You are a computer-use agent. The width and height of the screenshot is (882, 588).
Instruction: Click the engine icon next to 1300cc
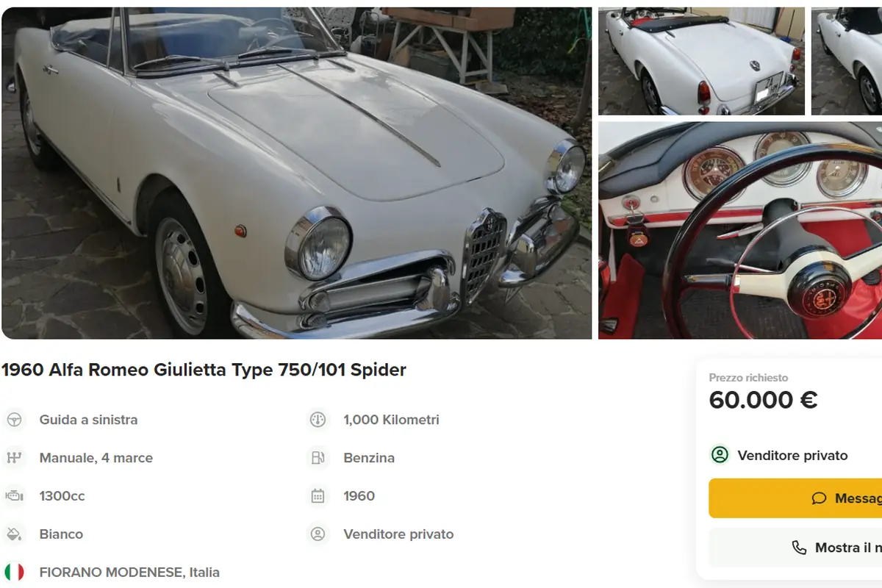pyautogui.click(x=14, y=496)
